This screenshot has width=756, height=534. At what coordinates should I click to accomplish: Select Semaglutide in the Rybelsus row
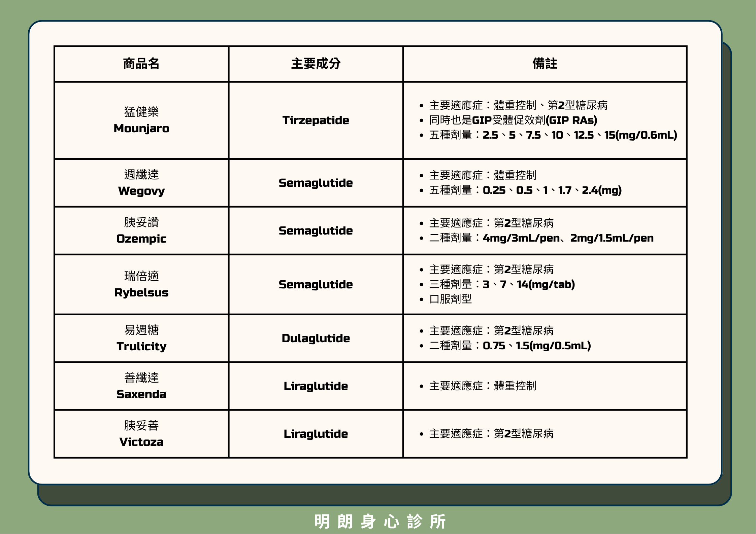[316, 285]
